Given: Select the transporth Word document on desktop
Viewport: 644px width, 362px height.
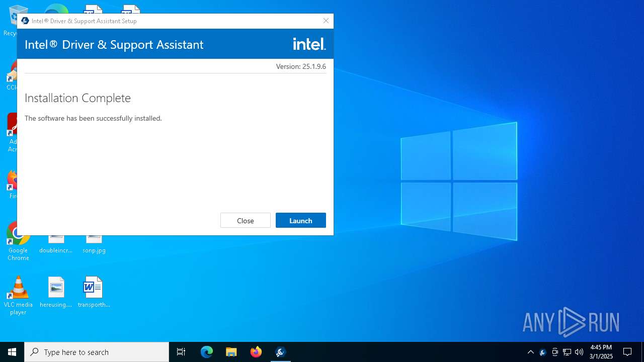Looking at the screenshot, I should point(94,292).
